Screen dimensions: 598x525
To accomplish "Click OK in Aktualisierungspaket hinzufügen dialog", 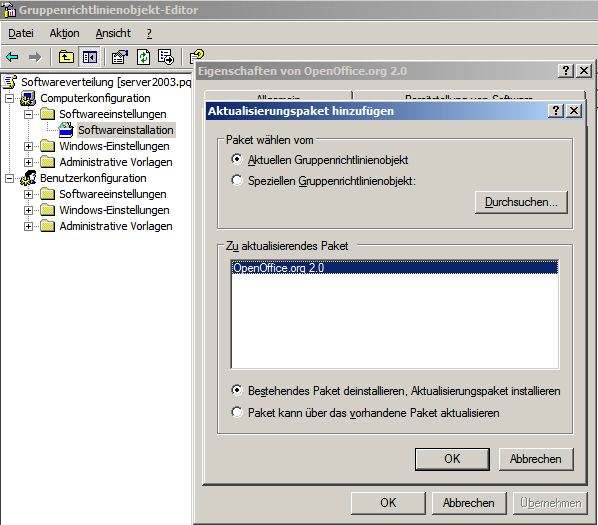I will (x=452, y=459).
